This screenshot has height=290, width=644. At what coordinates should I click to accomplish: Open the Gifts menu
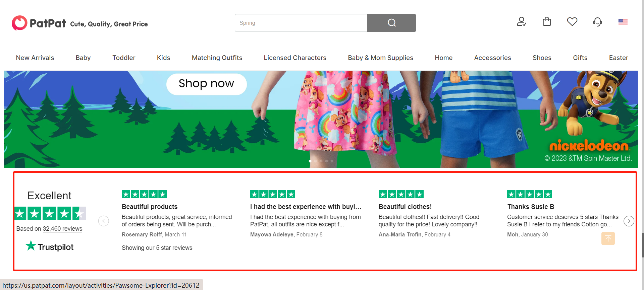click(580, 58)
